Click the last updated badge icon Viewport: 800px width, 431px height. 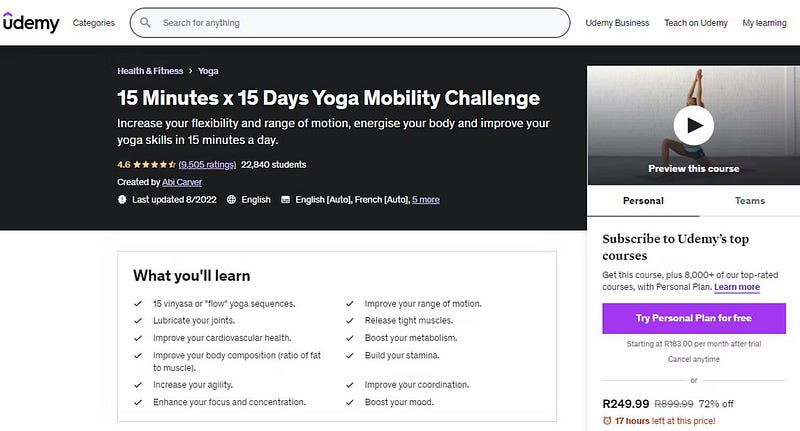122,200
